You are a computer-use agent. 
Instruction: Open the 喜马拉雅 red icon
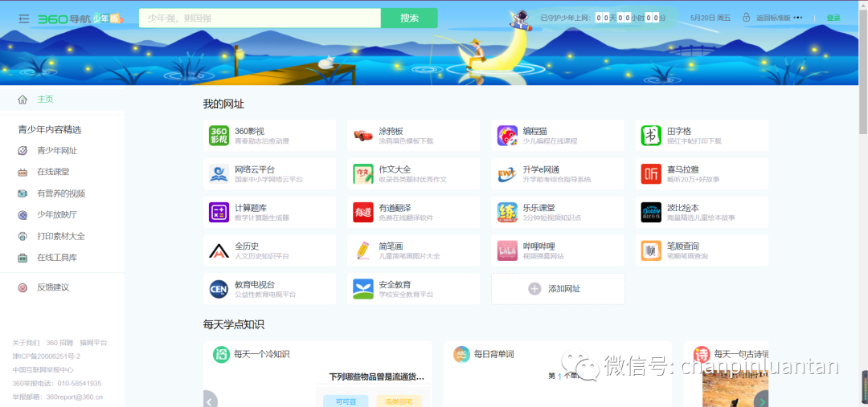coord(651,173)
